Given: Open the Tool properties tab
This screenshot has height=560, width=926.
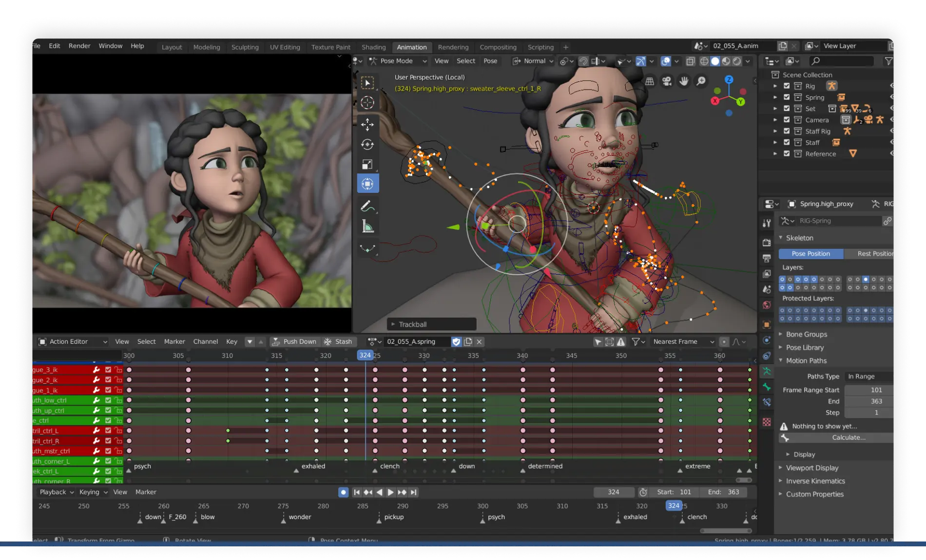Looking at the screenshot, I should [767, 223].
